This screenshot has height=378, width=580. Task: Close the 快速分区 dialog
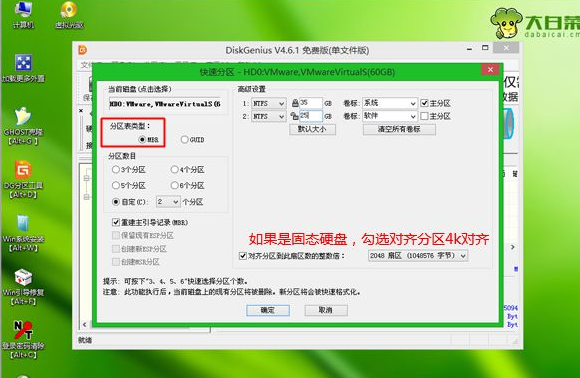click(x=490, y=70)
